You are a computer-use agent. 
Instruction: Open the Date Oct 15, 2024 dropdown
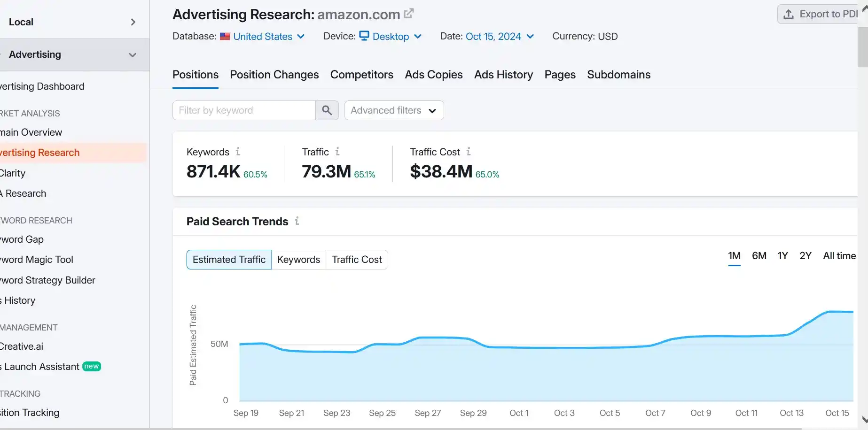tap(500, 36)
